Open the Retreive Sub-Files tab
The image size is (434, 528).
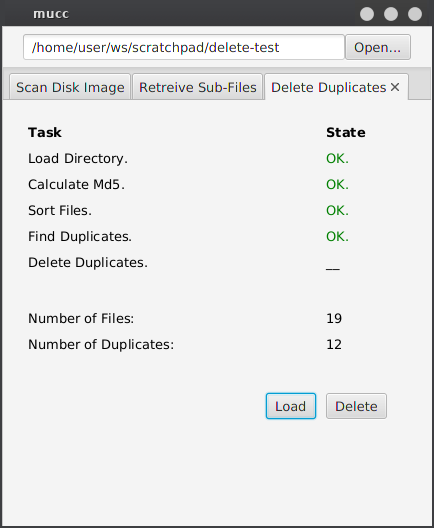(198, 87)
